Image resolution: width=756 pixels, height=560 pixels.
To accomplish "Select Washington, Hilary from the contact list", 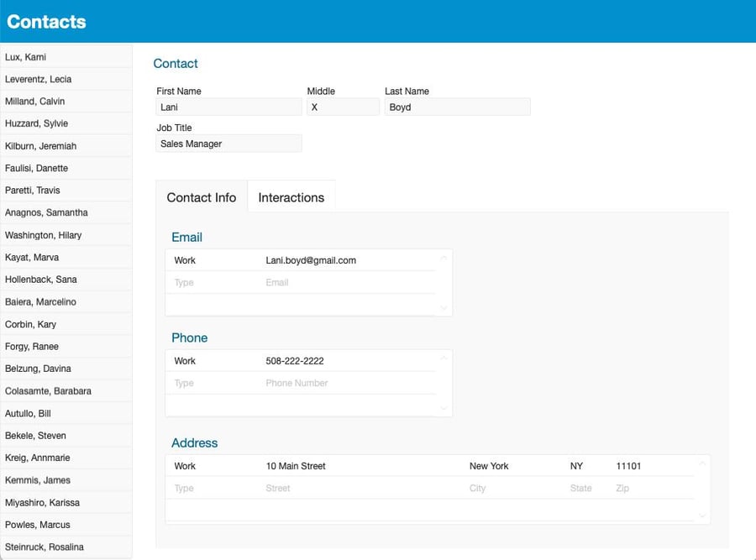I will (66, 235).
